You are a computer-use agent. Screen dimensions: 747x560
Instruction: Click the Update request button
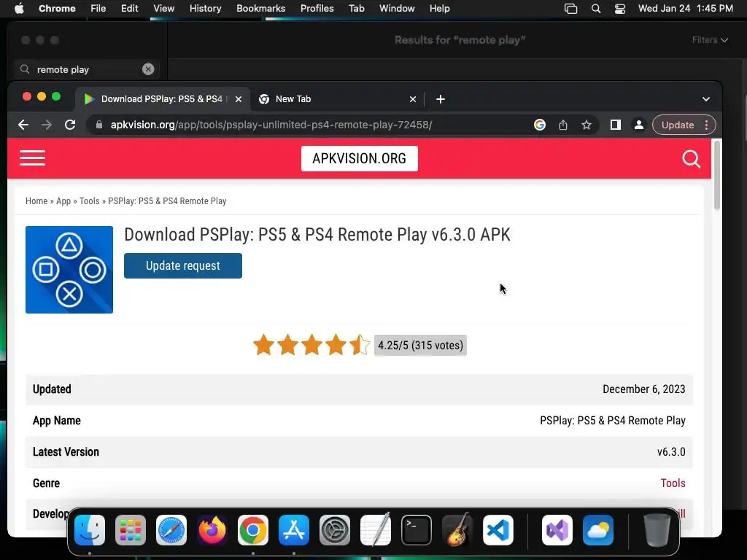[183, 265]
